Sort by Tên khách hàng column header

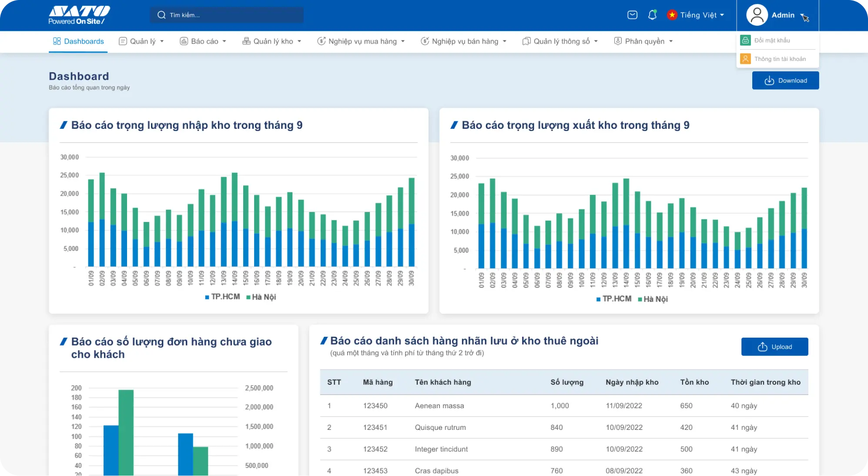pos(443,382)
